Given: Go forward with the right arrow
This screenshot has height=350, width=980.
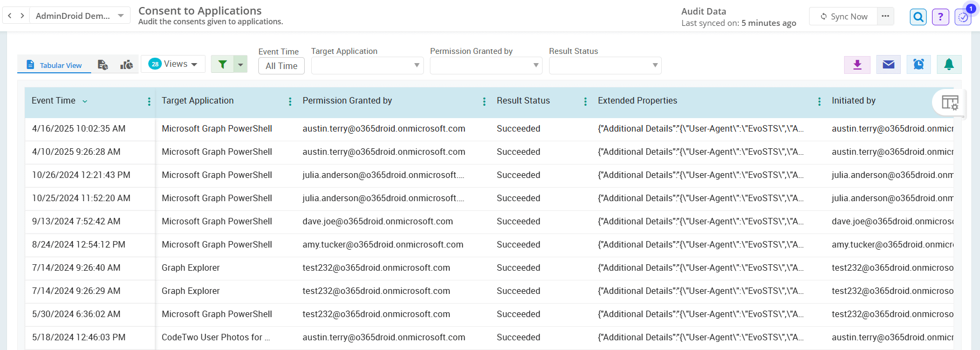Looking at the screenshot, I should click(22, 16).
